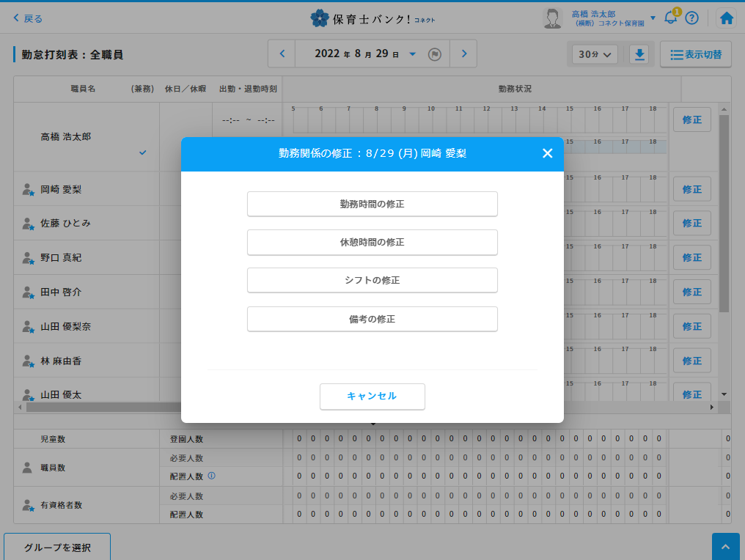The image size is (745, 560).
Task: Expand the 30分 interval dropdown
Action: [595, 55]
